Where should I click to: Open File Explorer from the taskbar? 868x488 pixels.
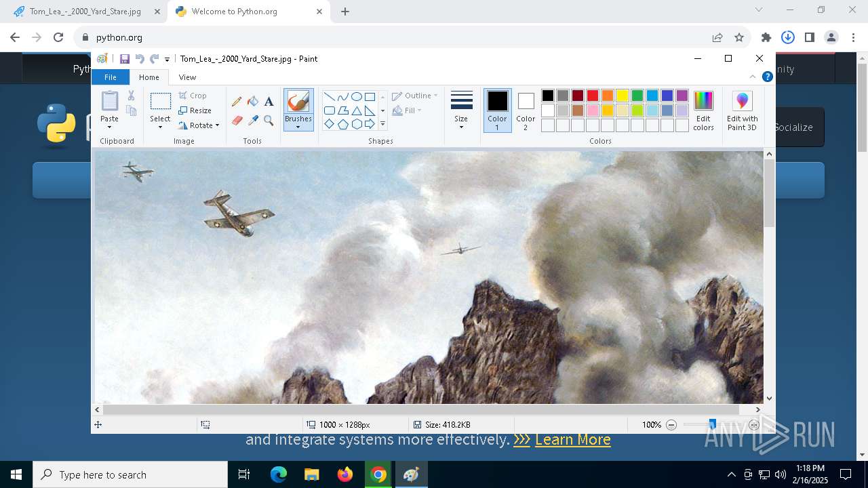click(x=311, y=474)
